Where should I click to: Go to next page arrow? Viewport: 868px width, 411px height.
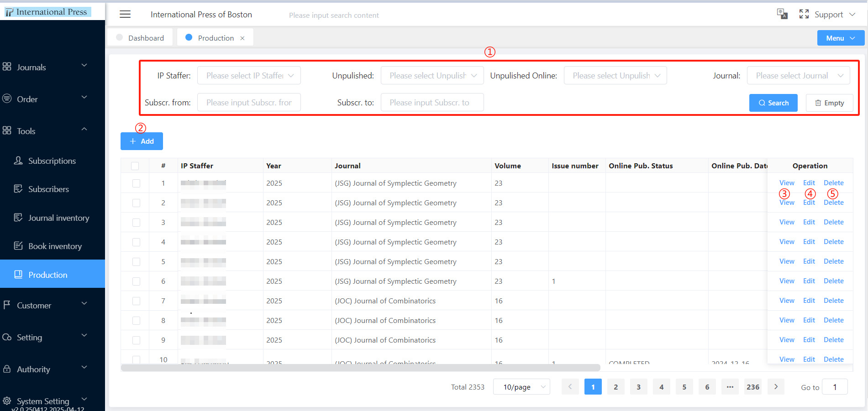(776, 387)
